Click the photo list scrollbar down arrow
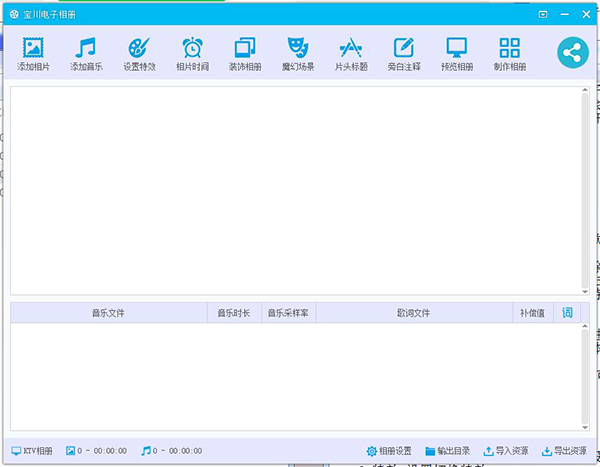 (x=585, y=292)
